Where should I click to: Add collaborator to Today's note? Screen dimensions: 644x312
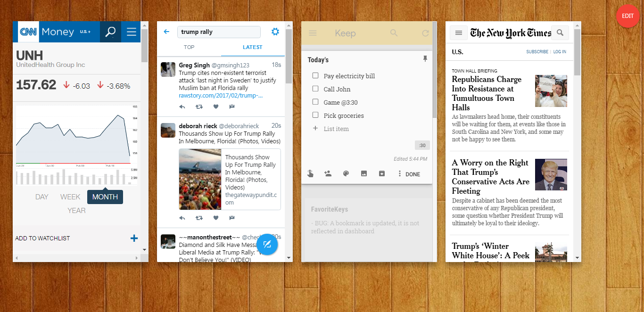tap(328, 173)
